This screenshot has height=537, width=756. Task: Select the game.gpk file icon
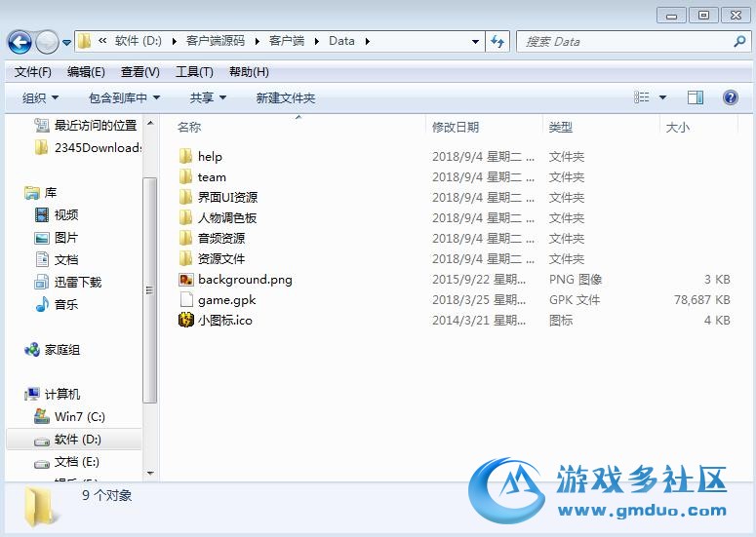pos(186,299)
